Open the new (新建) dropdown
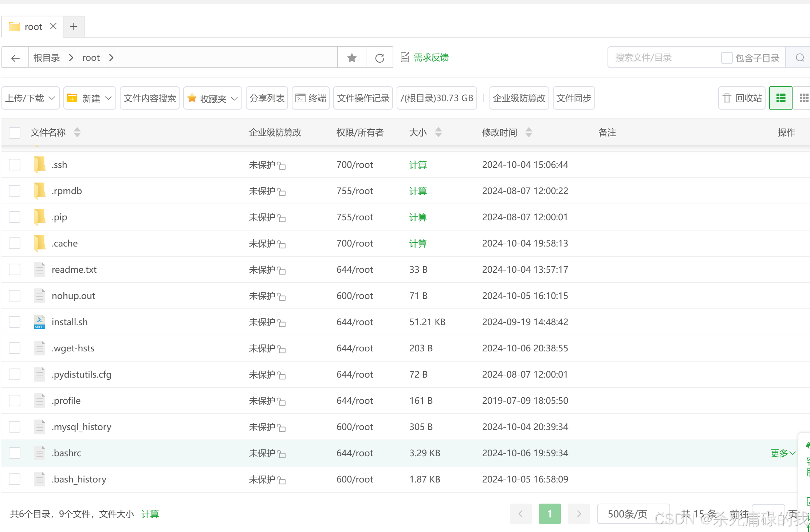 coord(90,98)
